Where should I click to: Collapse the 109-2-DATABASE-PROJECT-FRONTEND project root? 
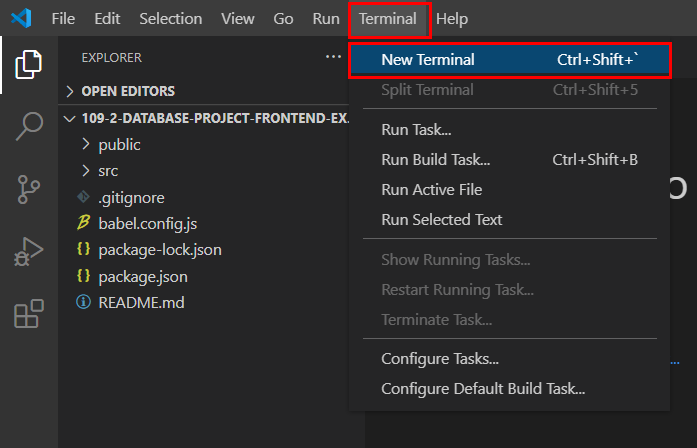click(69, 118)
